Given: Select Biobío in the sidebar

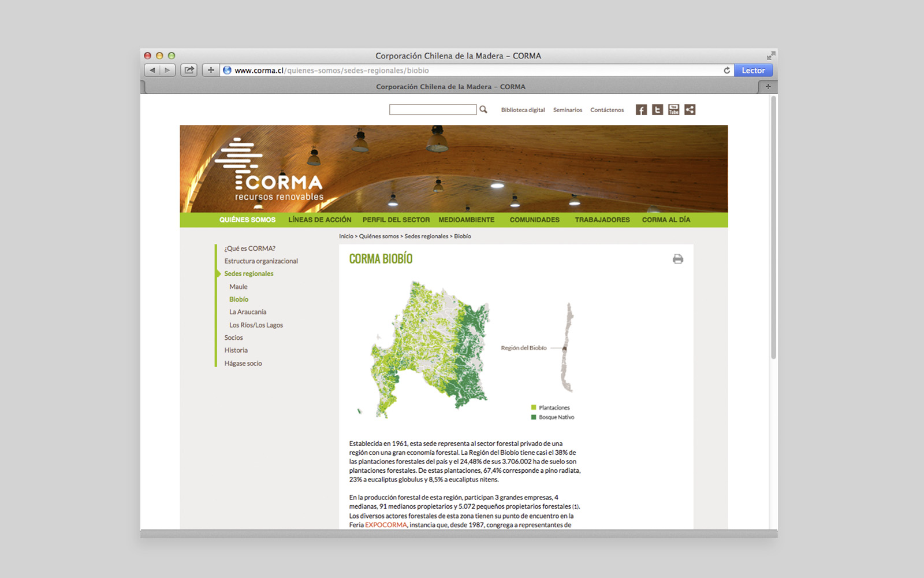Looking at the screenshot, I should pyautogui.click(x=239, y=299).
